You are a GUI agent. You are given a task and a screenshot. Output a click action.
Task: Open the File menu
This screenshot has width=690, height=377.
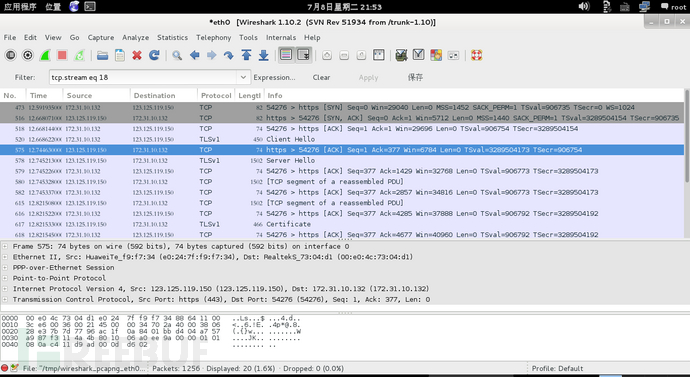[x=10, y=37]
